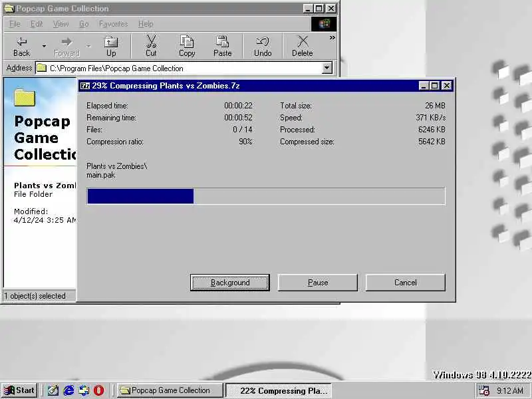This screenshot has width=532, height=399.
Task: Paste from clipboard in Explorer
Action: tap(222, 47)
